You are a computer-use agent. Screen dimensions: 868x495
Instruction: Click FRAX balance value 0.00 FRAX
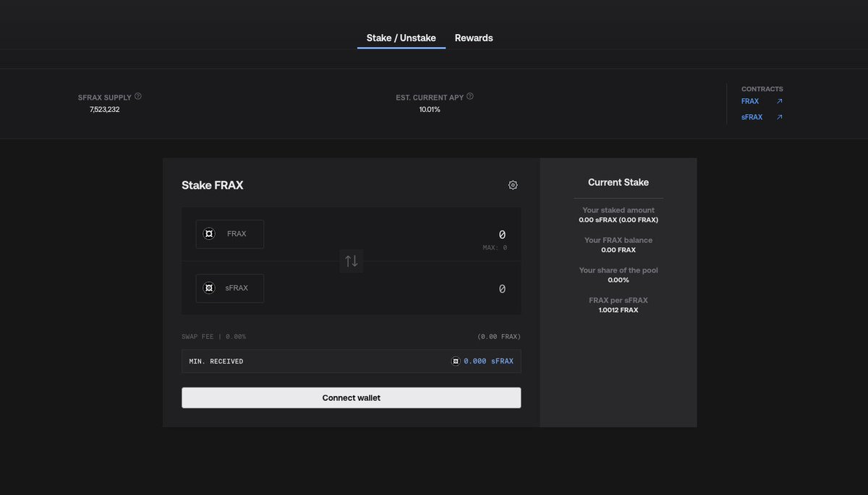[618, 250]
